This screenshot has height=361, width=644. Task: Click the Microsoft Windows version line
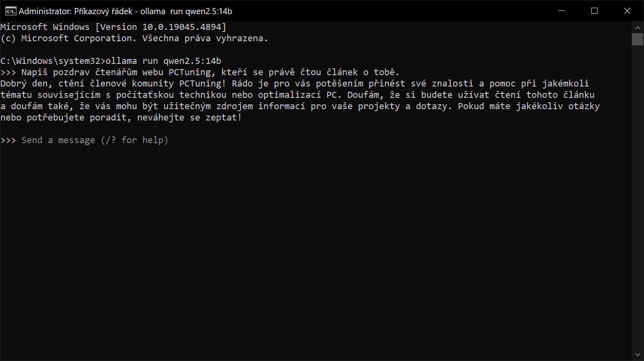[x=113, y=27]
